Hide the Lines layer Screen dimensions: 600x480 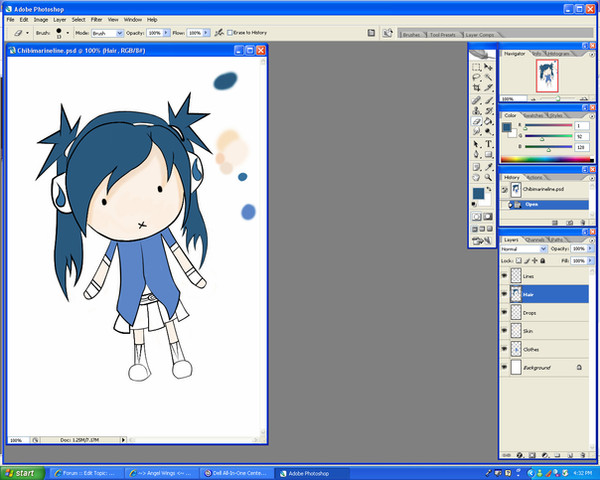(x=504, y=276)
